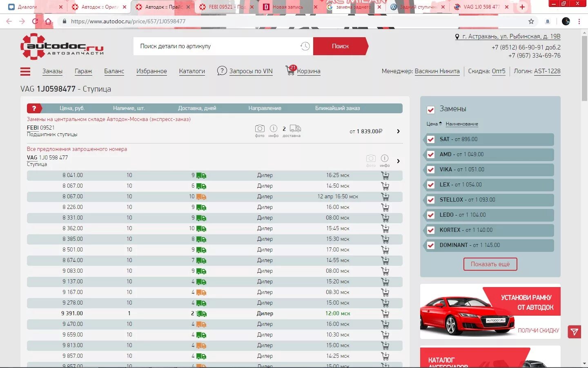Add the 8 385.00 offer to cart
This screenshot has height=368, width=588.
coord(385,239)
